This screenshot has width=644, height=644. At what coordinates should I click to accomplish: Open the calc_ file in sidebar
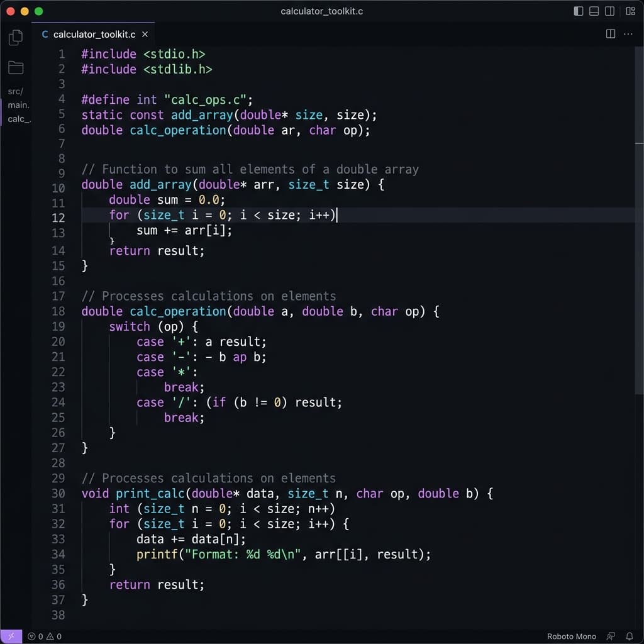coord(19,119)
